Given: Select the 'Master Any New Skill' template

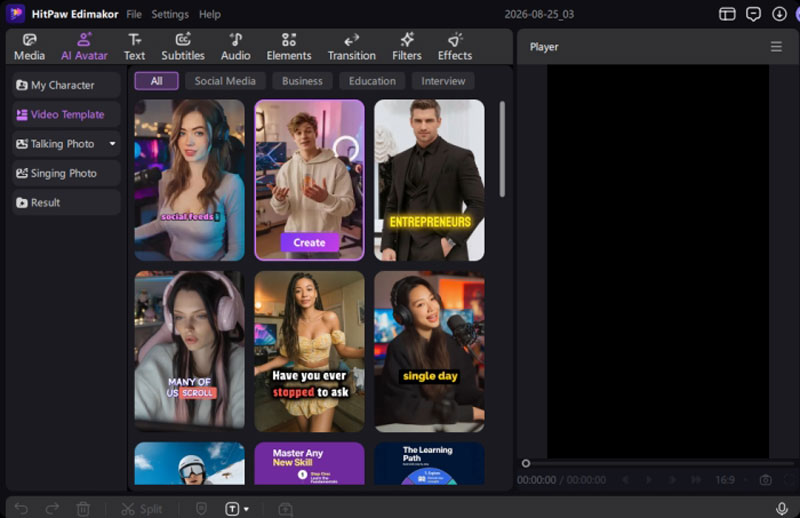Looking at the screenshot, I should point(309,463).
